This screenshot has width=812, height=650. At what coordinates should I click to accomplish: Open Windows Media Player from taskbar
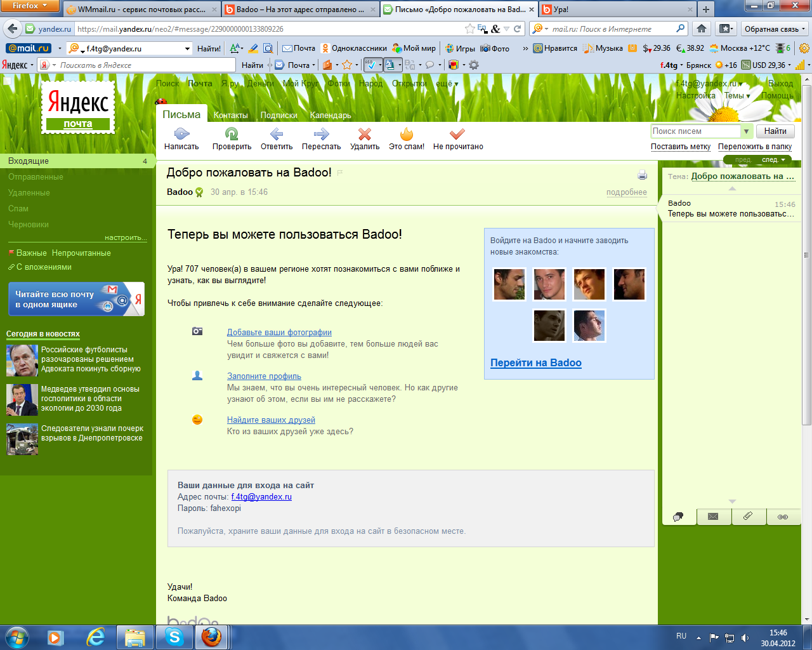[x=56, y=637]
